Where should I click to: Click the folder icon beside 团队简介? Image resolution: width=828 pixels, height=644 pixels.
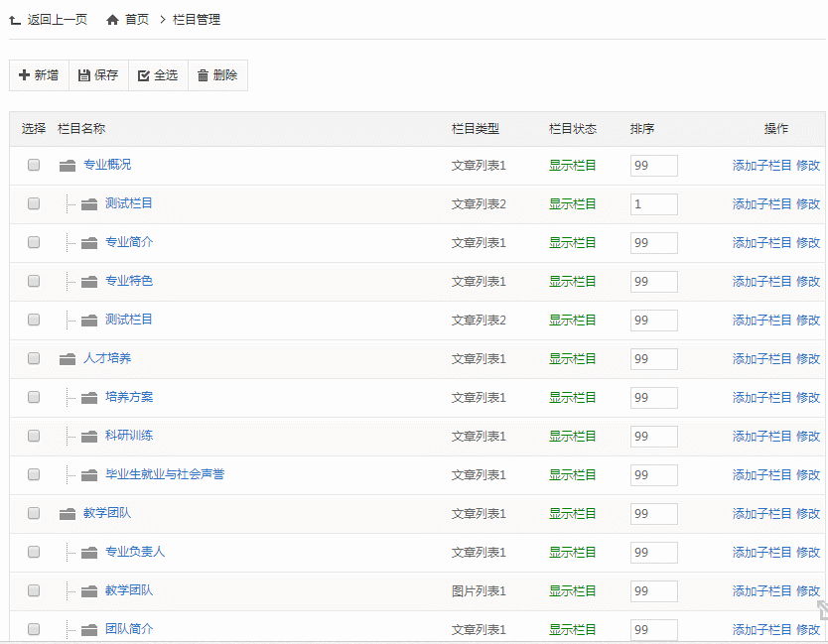(x=89, y=630)
